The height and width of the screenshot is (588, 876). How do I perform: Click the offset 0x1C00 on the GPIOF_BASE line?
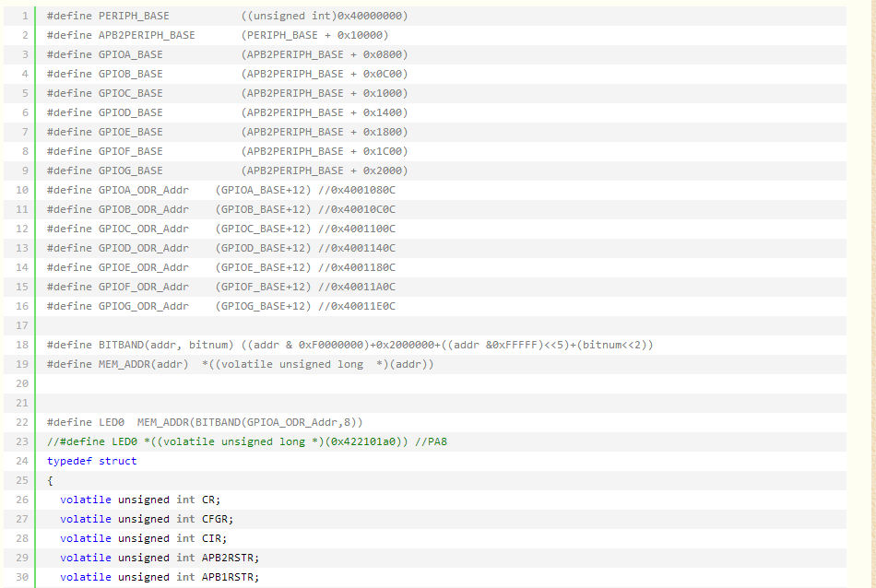(x=382, y=151)
